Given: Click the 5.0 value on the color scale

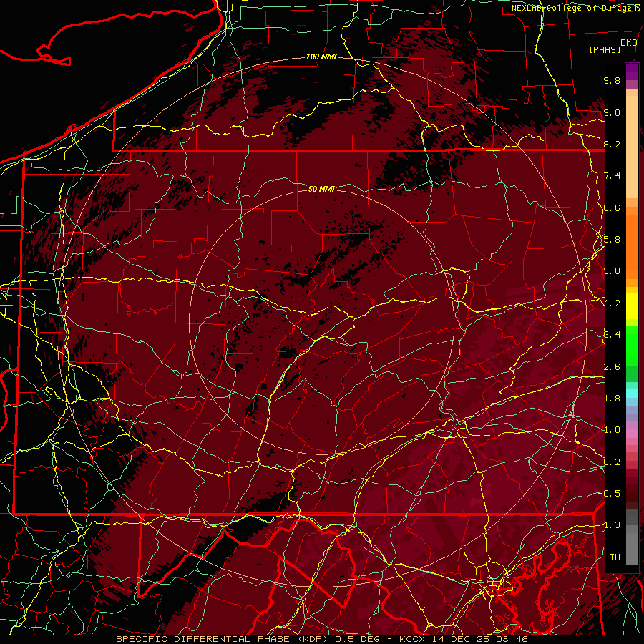Looking at the screenshot, I should pos(612,271).
